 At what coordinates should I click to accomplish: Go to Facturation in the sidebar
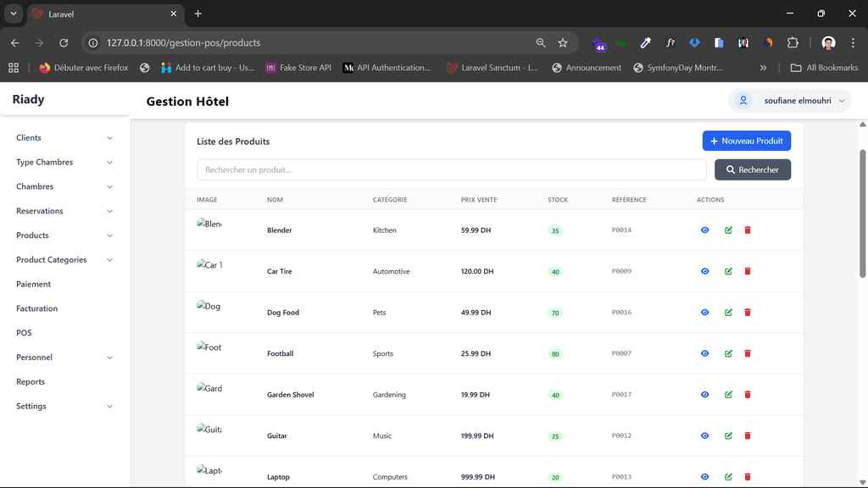[37, 308]
